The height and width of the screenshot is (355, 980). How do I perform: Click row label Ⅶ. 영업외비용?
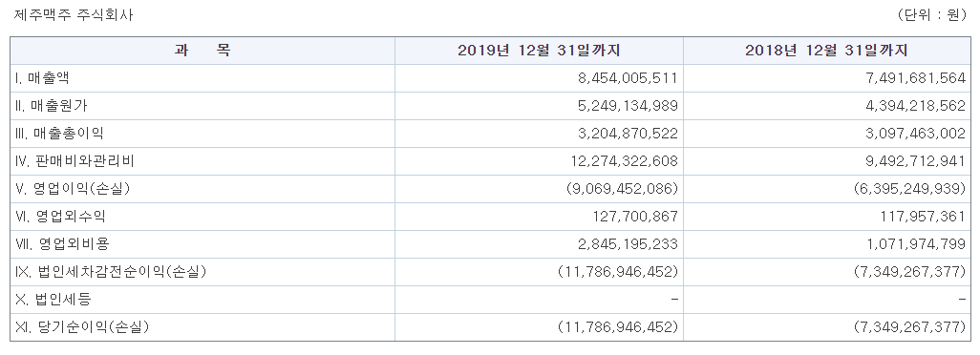pyautogui.click(x=62, y=244)
